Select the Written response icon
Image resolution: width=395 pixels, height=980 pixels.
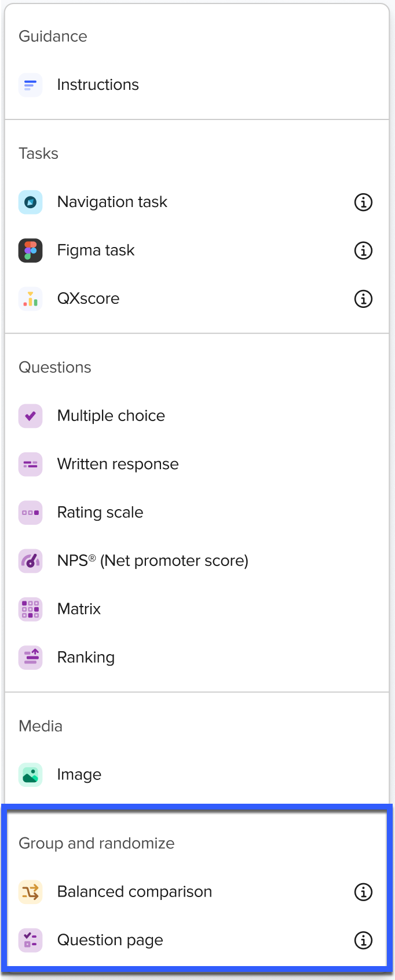click(30, 464)
